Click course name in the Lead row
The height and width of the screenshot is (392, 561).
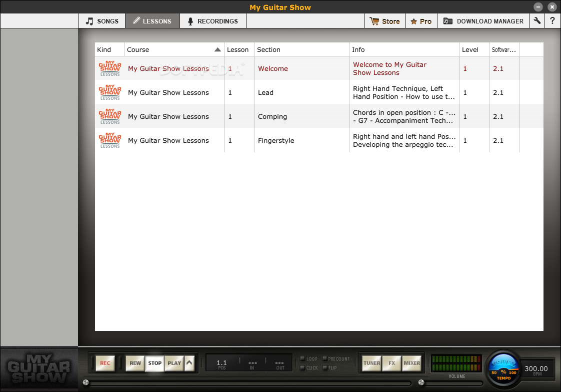(x=168, y=92)
